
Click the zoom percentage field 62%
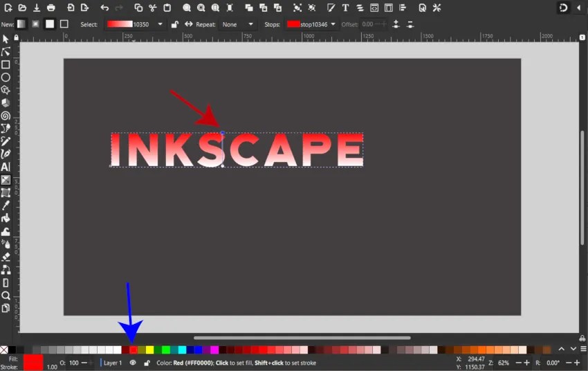(x=504, y=363)
